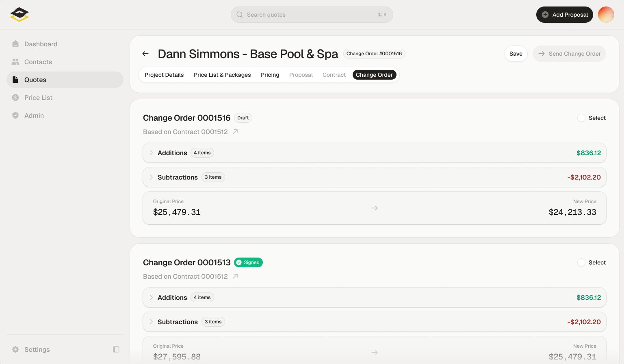Click 4 items badge in Order 0001516
The width and height of the screenshot is (624, 364).
click(x=202, y=153)
